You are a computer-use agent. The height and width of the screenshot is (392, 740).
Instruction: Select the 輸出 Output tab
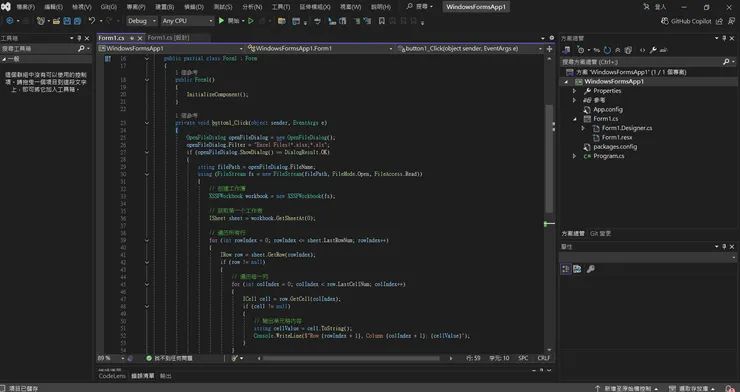pyautogui.click(x=166, y=376)
